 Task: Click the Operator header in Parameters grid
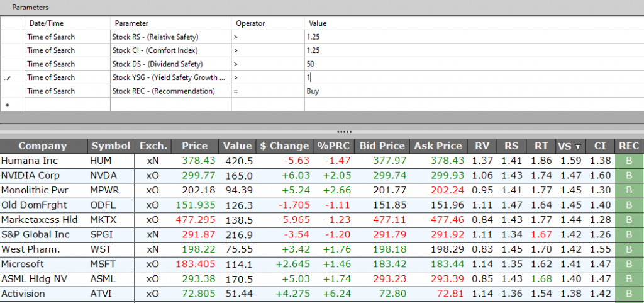pos(250,23)
